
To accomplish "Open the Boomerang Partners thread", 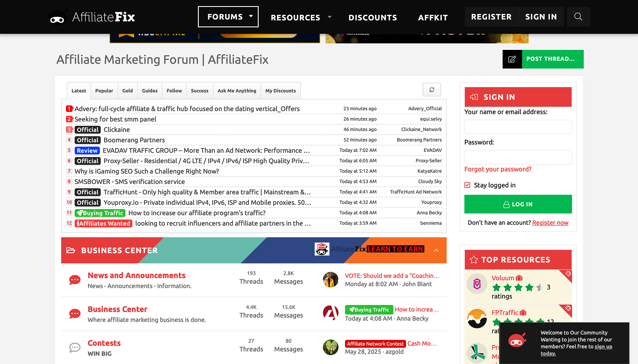I will click(134, 140).
